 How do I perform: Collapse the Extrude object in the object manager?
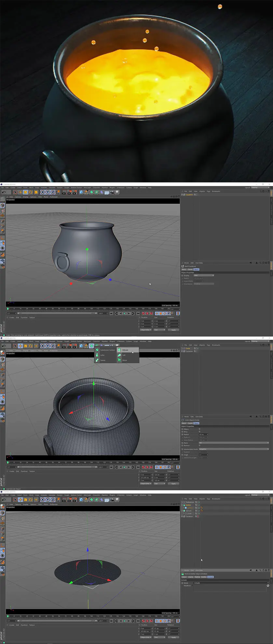click(x=182, y=511)
